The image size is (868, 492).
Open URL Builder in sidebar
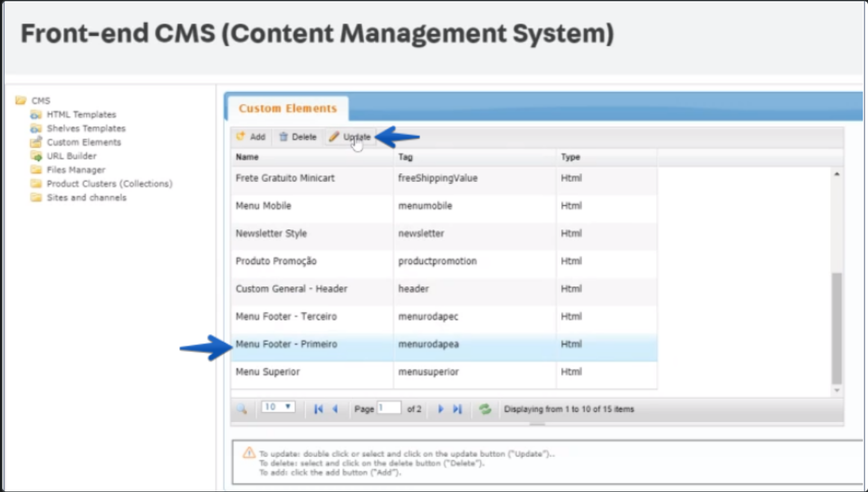[72, 156]
